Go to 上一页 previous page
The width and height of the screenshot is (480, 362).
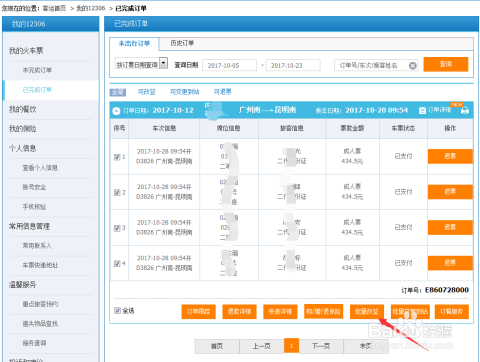click(x=262, y=346)
